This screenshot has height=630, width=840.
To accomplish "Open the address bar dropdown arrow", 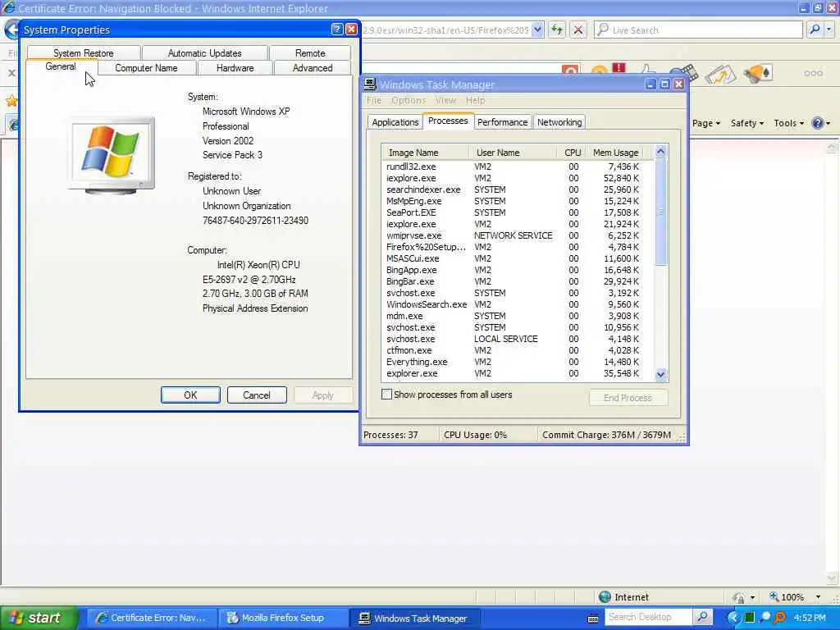I will click(537, 30).
